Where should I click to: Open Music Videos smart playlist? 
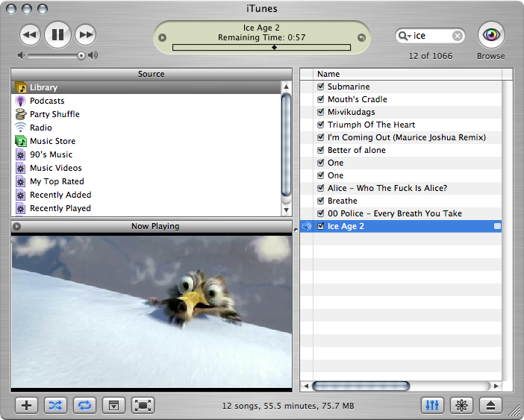click(147, 168)
